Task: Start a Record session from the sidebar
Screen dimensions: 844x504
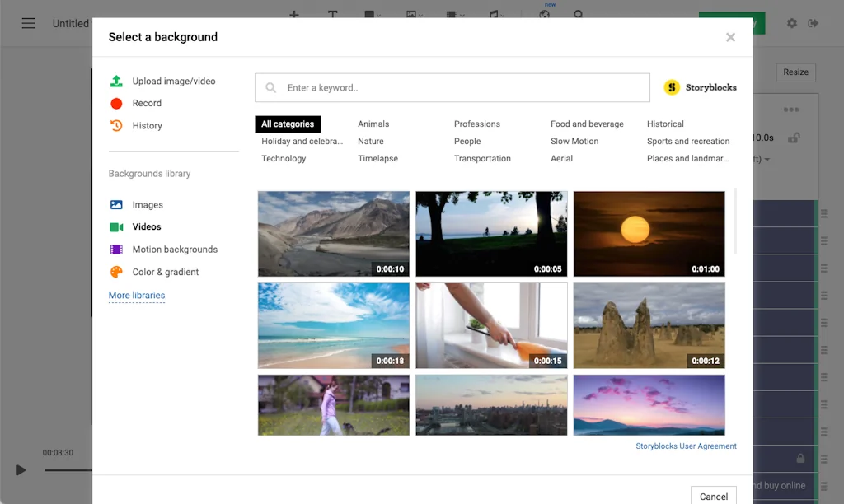Action: click(147, 103)
